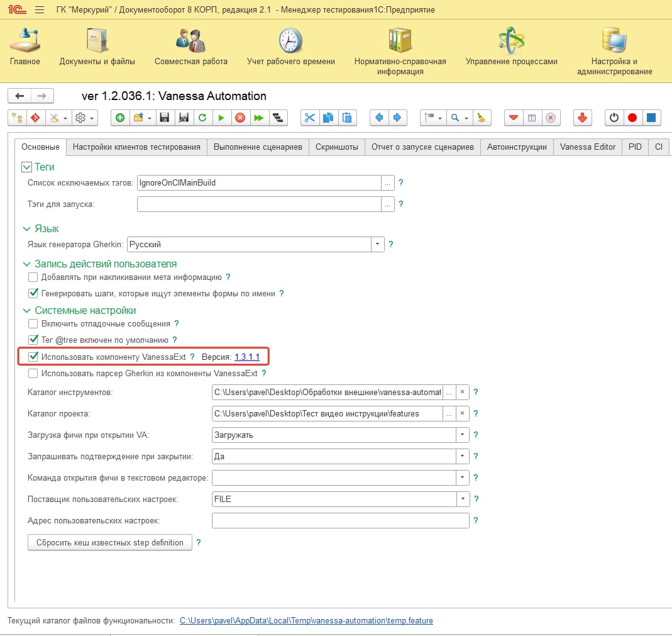Click the Адрес пользовательских настроек input field
This screenshot has width=672, height=636.
click(x=340, y=521)
